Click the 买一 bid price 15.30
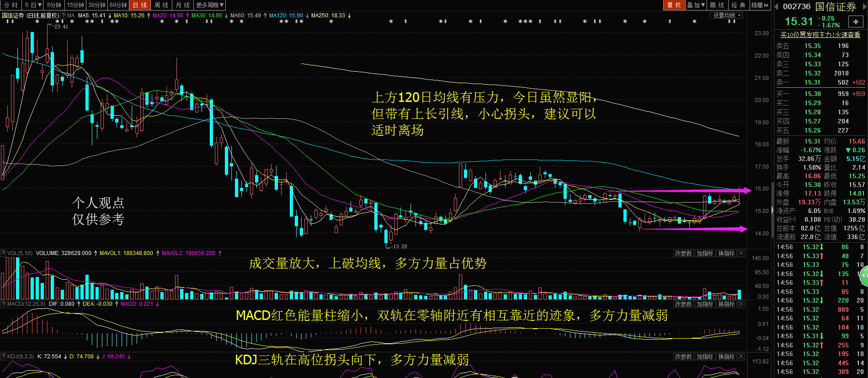The width and height of the screenshot is (868, 378). [813, 94]
